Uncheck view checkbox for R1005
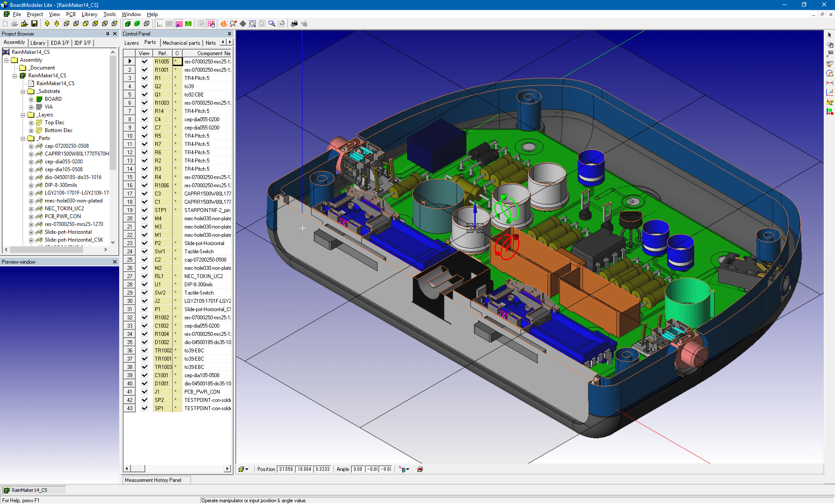This screenshot has height=504, width=835. click(x=144, y=62)
